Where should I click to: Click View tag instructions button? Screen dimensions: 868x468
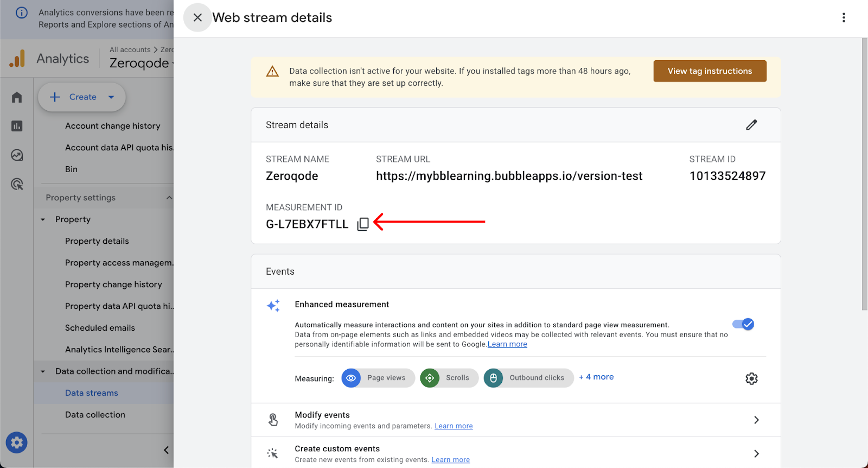[710, 71]
